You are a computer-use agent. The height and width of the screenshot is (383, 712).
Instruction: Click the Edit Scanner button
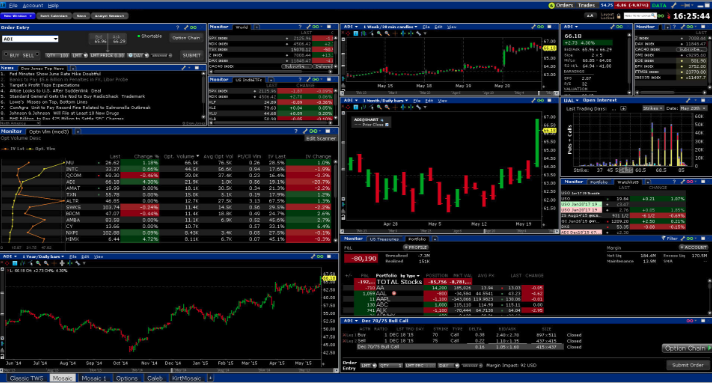(x=321, y=138)
